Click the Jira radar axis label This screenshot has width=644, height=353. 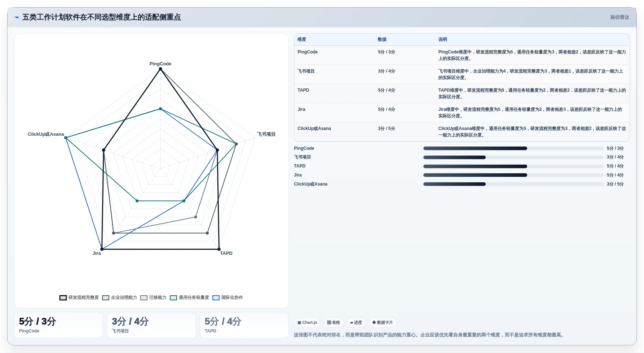coord(97,253)
